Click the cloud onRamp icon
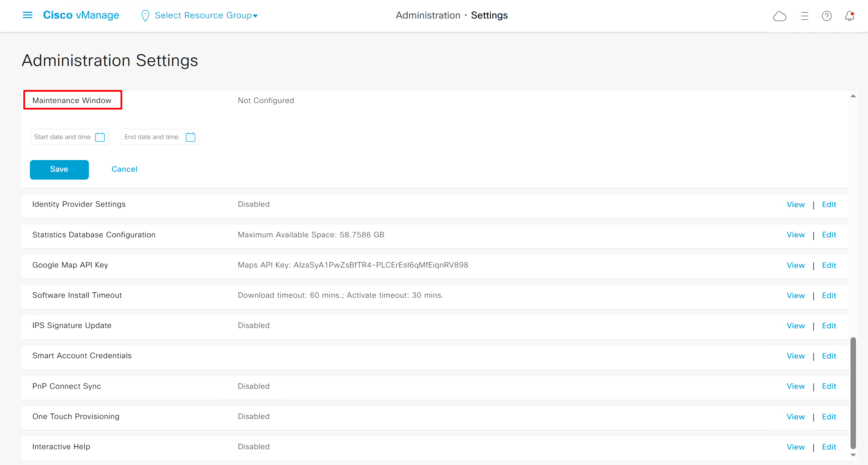This screenshot has width=868, height=465. pos(779,16)
